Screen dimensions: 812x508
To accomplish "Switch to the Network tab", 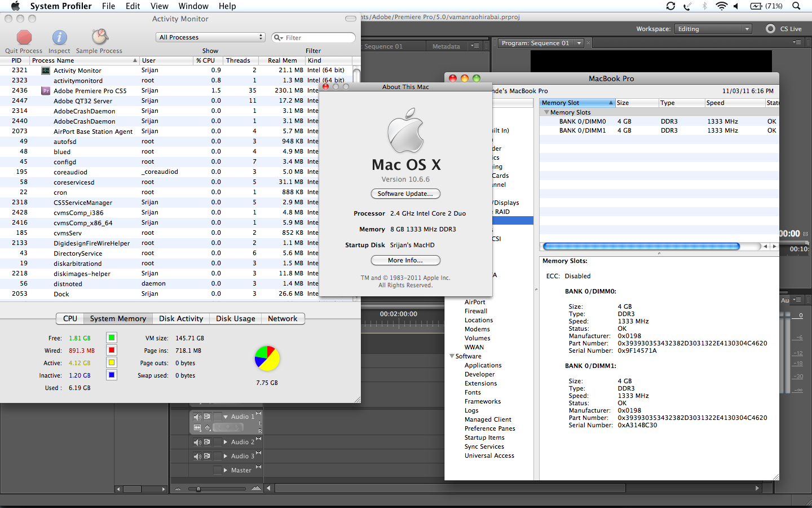I will [x=283, y=318].
